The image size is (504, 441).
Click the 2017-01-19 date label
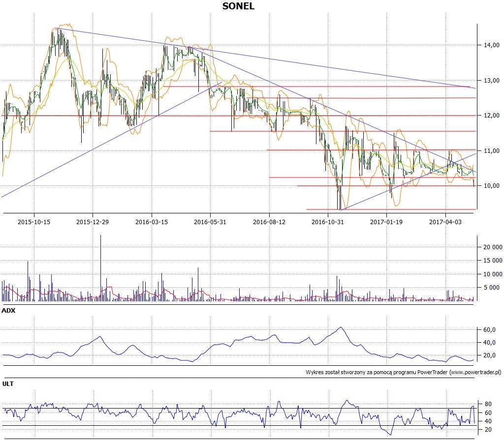(386, 222)
